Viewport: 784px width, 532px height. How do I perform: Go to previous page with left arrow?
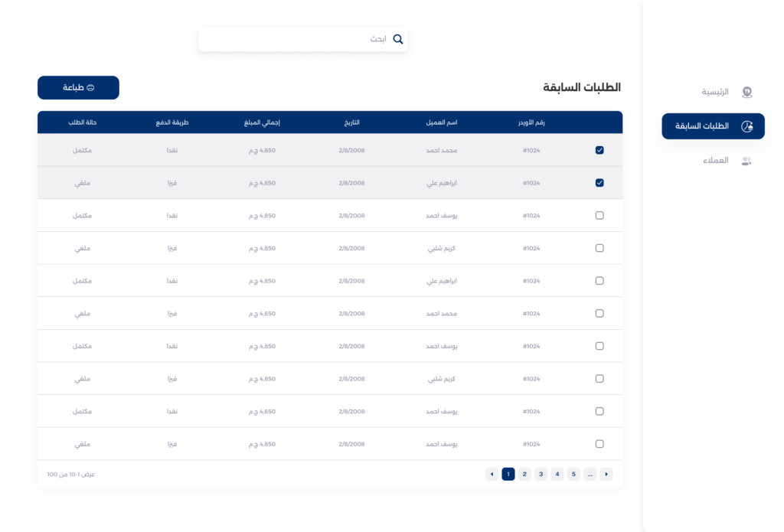tap(492, 475)
